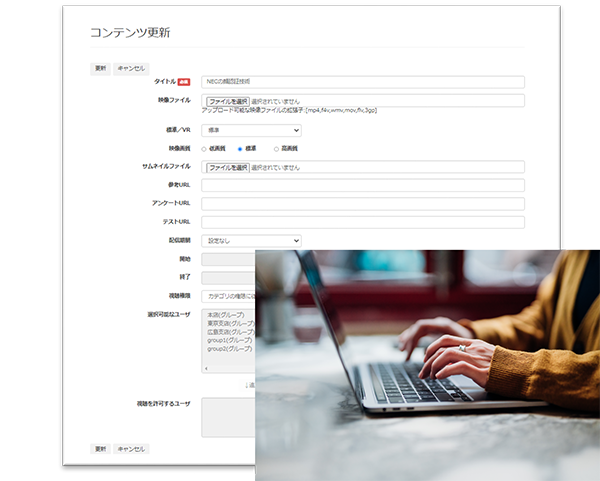Focus the テストURL input field
This screenshot has height=481, width=600.
363,222
